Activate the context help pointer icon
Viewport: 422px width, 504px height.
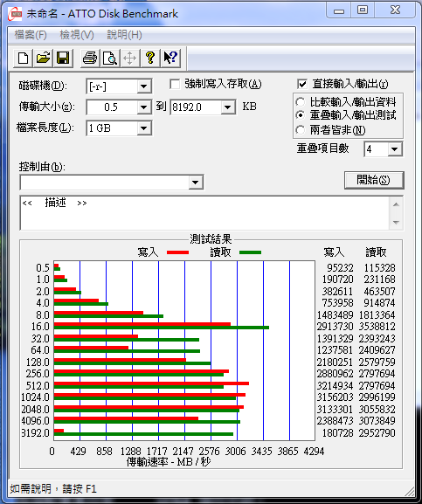[170, 59]
